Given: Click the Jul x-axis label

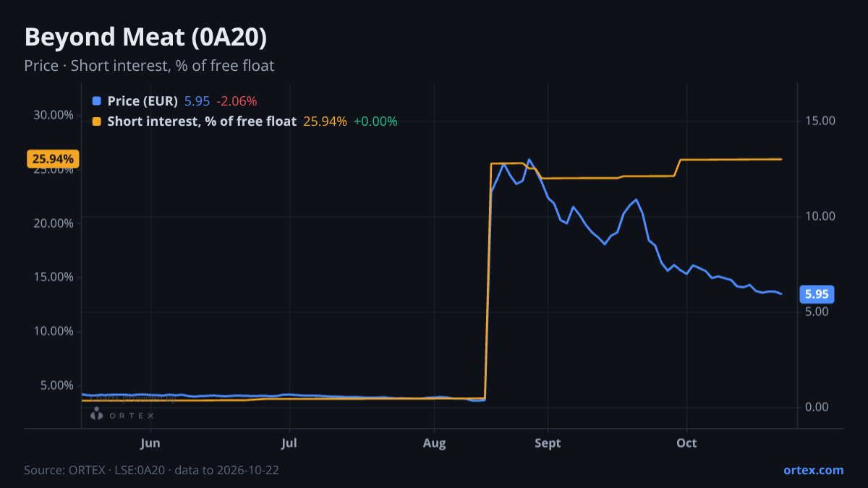Looking at the screenshot, I should coord(289,443).
